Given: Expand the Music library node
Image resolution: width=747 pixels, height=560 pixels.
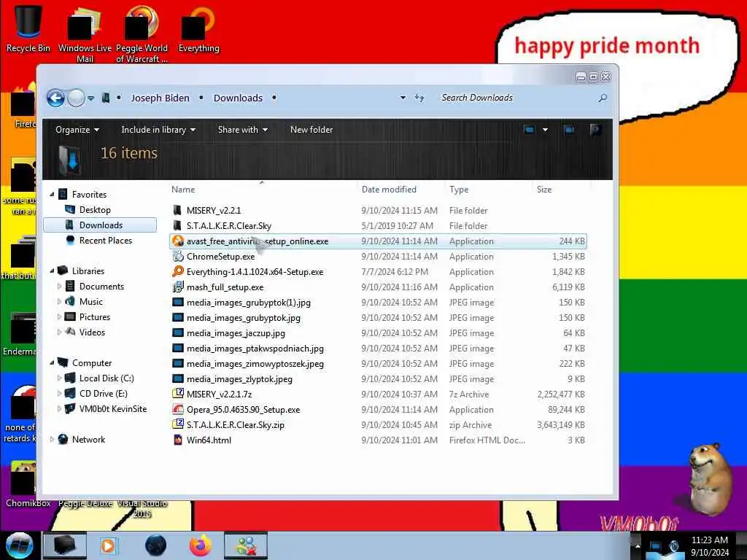Looking at the screenshot, I should click(60, 302).
